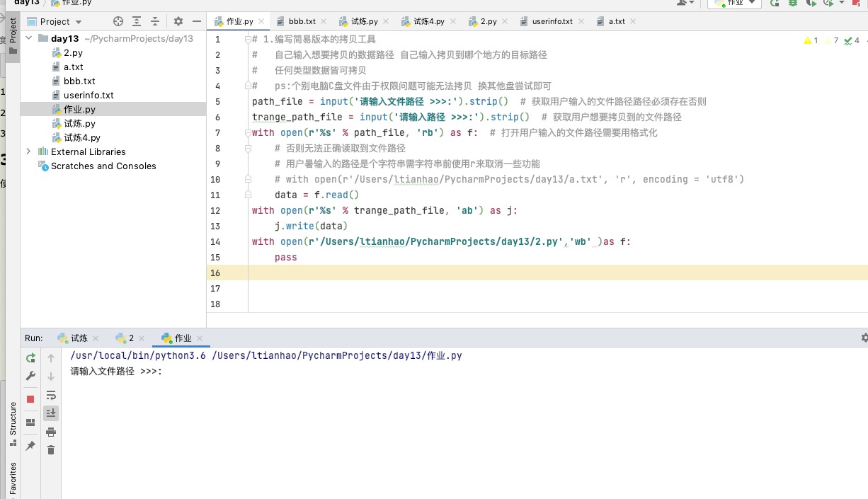This screenshot has height=499, width=868.
Task: Close the 试炼 Run tab
Action: point(96,339)
